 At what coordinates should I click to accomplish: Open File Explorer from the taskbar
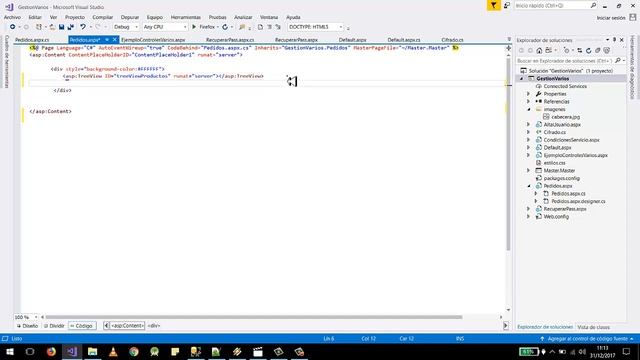pos(92,351)
